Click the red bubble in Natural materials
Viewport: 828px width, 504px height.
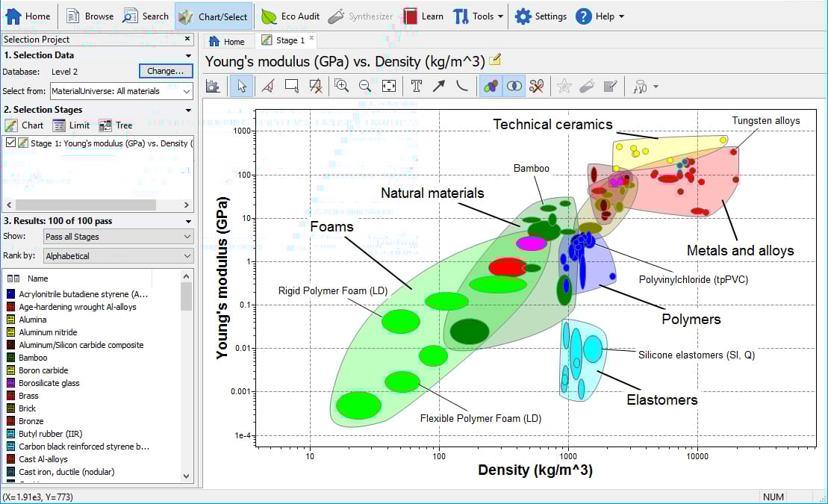pyautogui.click(x=507, y=267)
